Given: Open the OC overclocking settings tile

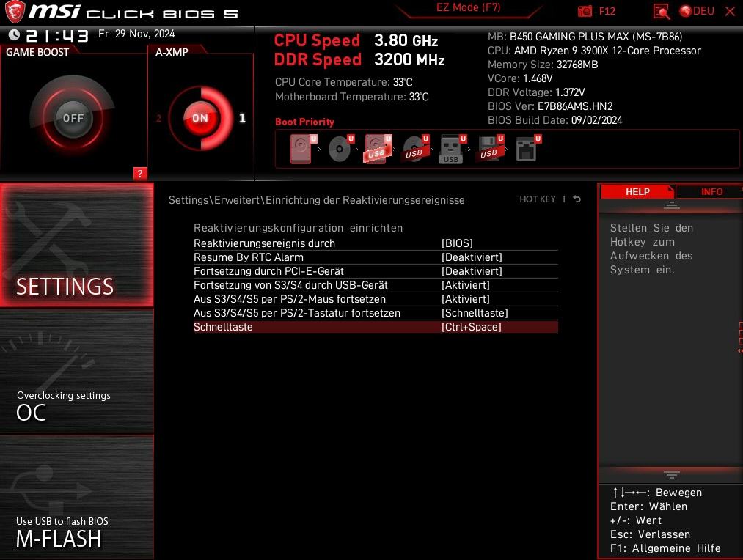Looking at the screenshot, I should (x=77, y=371).
